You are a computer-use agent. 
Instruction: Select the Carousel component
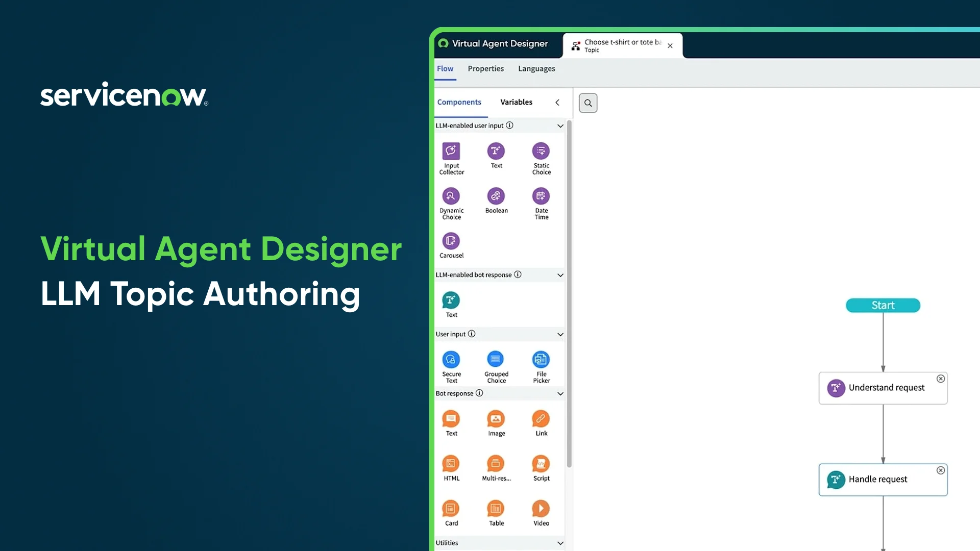point(451,241)
